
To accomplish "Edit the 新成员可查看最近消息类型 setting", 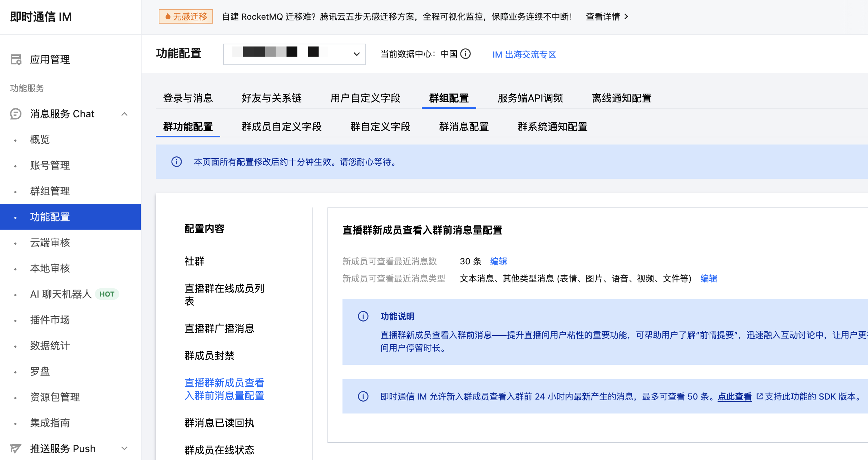I will 709,278.
